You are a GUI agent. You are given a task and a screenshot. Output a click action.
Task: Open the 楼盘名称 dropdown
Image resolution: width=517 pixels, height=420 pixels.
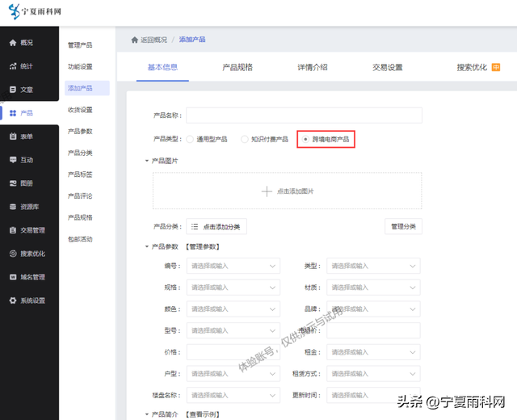point(233,395)
